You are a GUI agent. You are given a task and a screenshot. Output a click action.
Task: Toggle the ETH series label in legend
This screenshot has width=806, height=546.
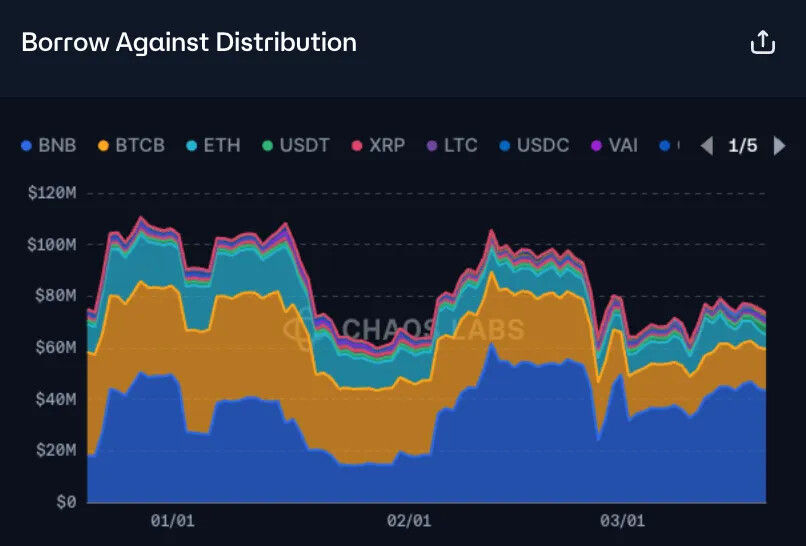point(222,146)
